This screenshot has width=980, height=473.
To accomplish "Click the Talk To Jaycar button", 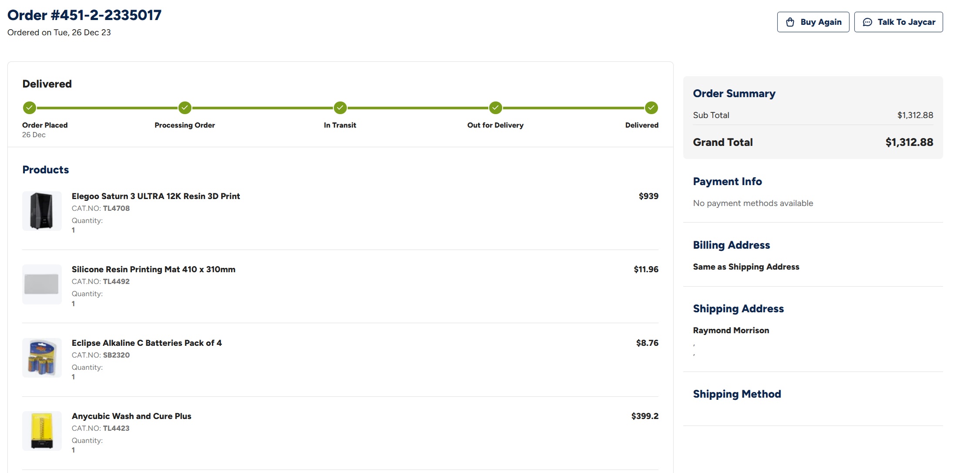I will (899, 22).
